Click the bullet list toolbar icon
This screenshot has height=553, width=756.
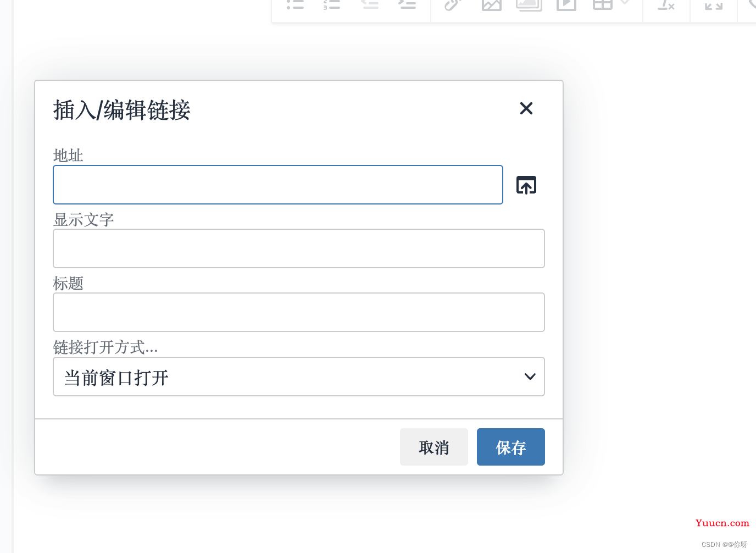click(295, 4)
